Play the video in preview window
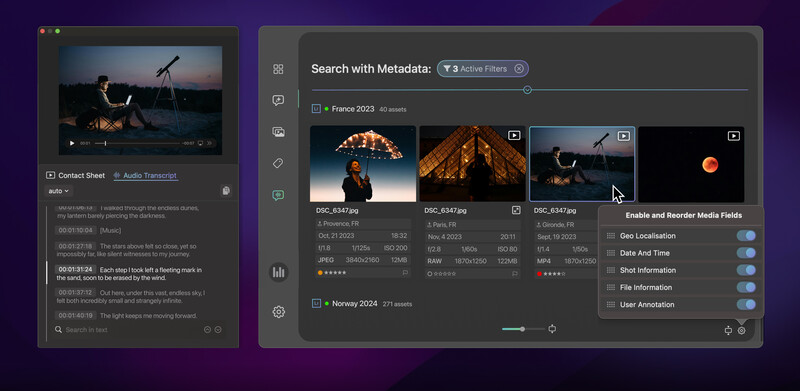The height and width of the screenshot is (391, 800). tap(72, 143)
